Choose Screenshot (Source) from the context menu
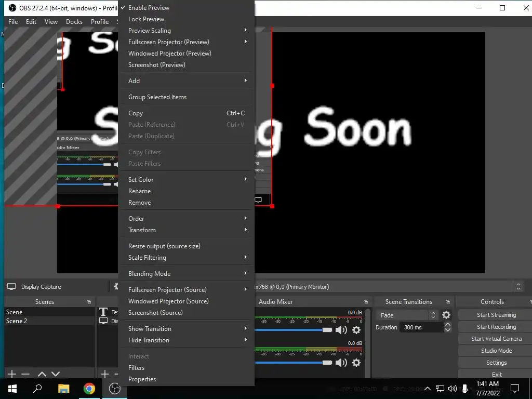 point(187,312)
